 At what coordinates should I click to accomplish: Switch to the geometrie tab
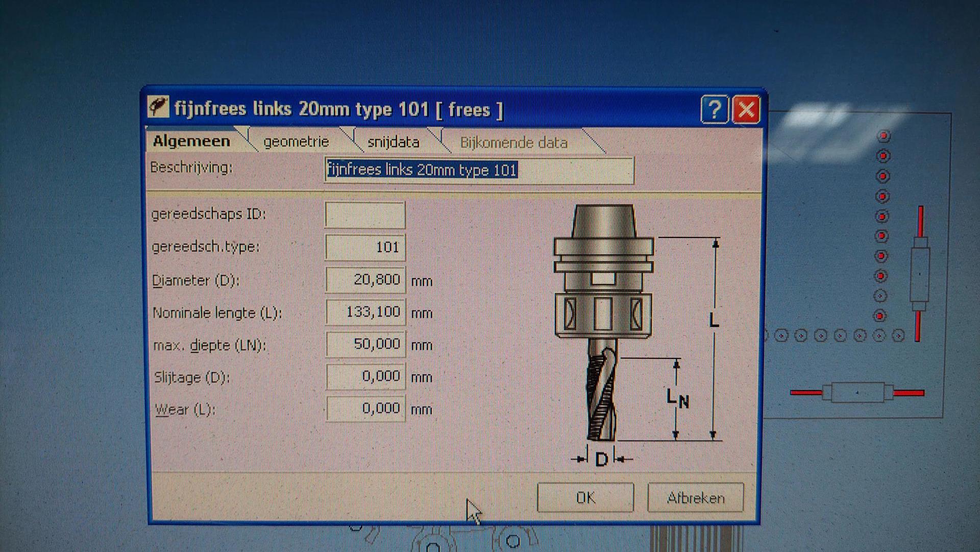(296, 141)
